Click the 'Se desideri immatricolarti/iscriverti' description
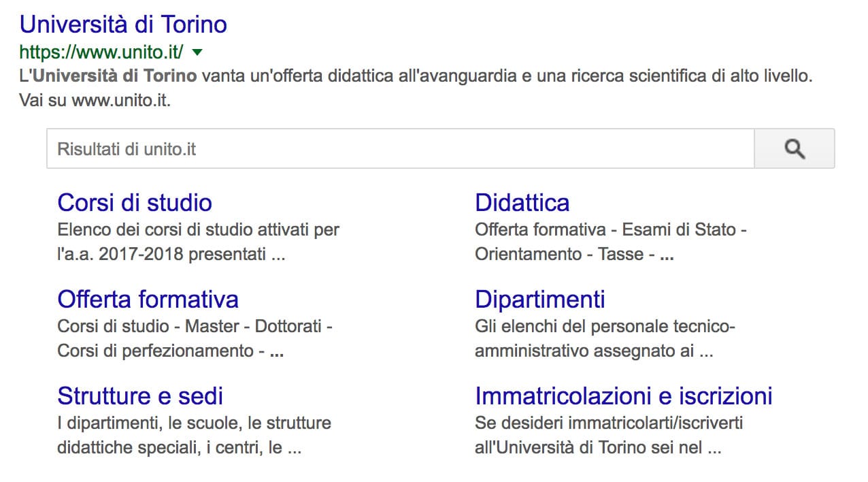The height and width of the screenshot is (482, 868). coord(609,436)
